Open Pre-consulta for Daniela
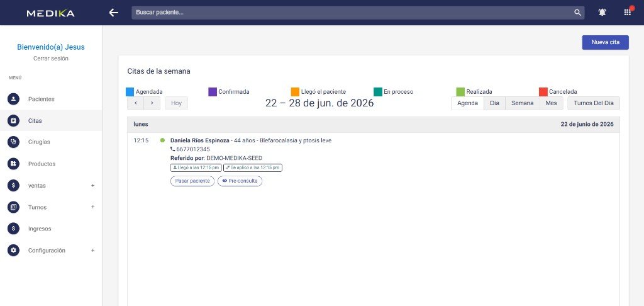 coord(240,181)
